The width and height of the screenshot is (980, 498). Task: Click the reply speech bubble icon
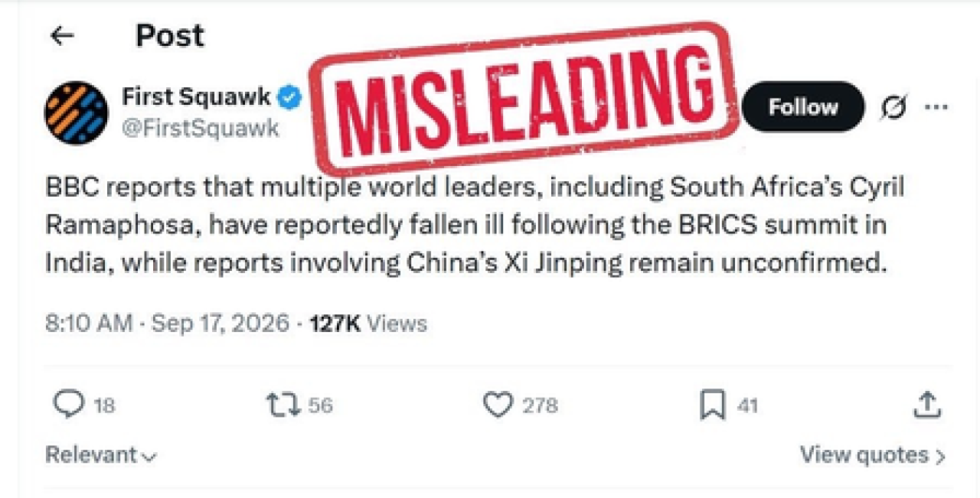pos(68,404)
